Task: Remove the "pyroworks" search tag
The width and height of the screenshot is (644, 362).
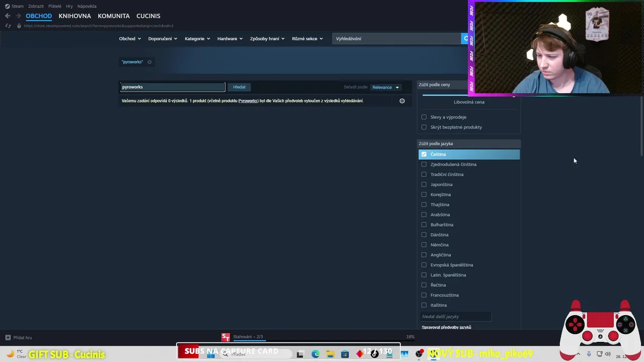Action: pos(149,62)
